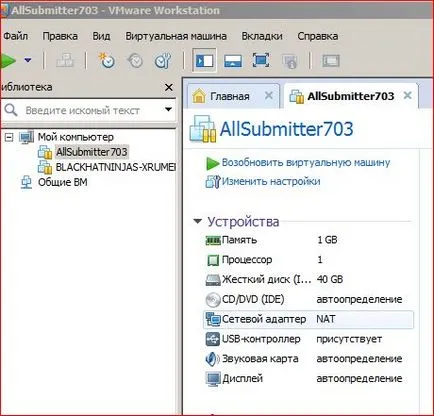Screen dimensions: 434x416
Task: Take a snapshot of the virtual machine
Action: coord(107,61)
